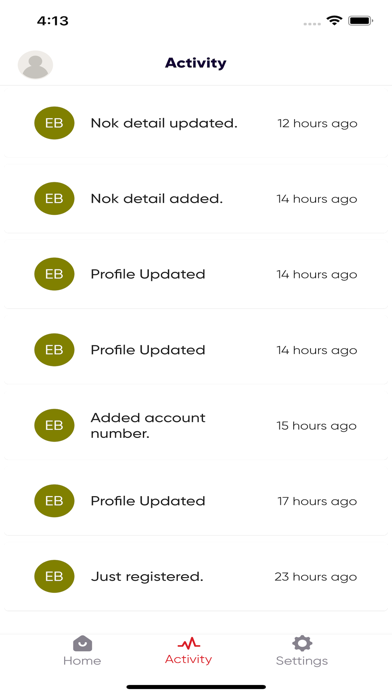
Task: Switch to the Settings tab label
Action: (302, 660)
